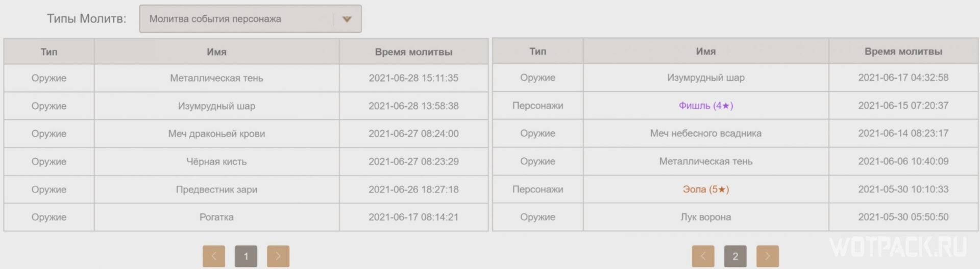This screenshot has height=269, width=980.
Task: Go to next page in left table
Action: point(278,256)
